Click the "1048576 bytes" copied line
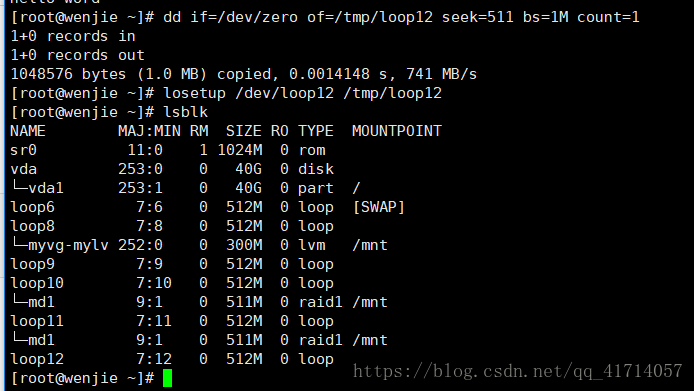 243,74
